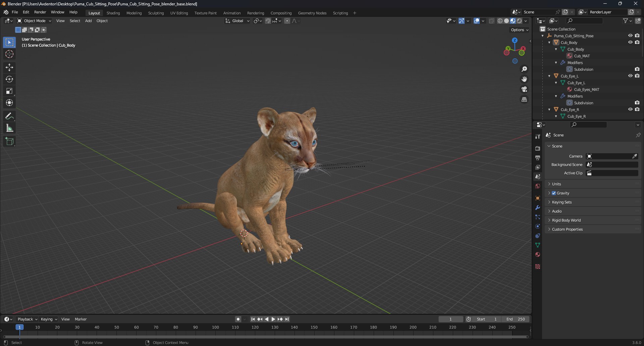Screen dimensions: 644x346
Task: Open the Texture properties tab
Action: coord(538,267)
